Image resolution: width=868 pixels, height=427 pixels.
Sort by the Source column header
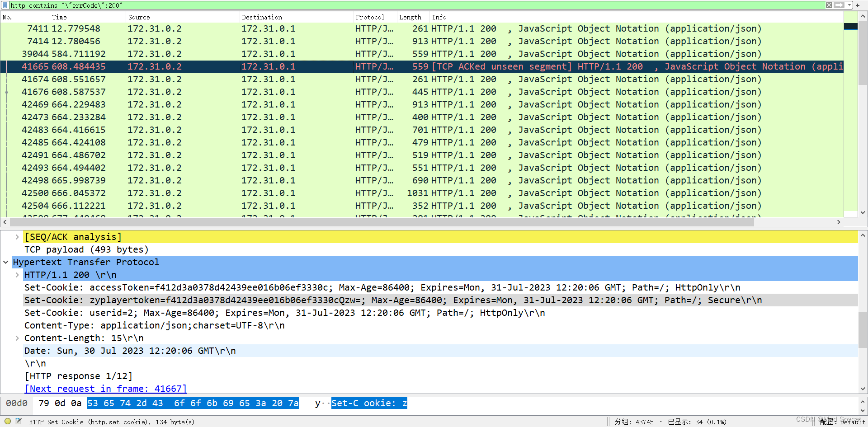[183, 17]
